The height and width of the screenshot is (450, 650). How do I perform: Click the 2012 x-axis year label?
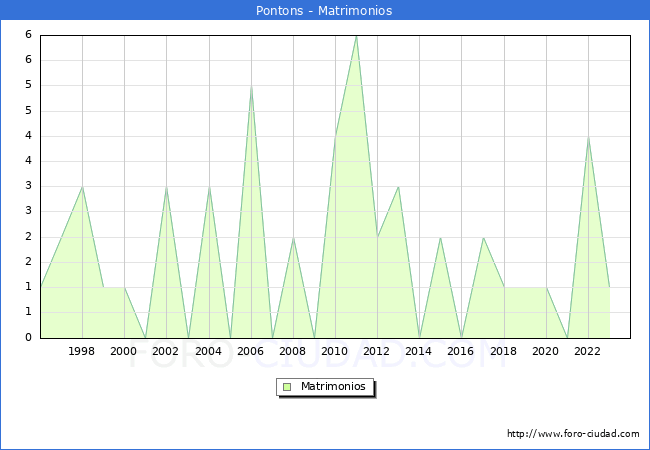(x=377, y=351)
